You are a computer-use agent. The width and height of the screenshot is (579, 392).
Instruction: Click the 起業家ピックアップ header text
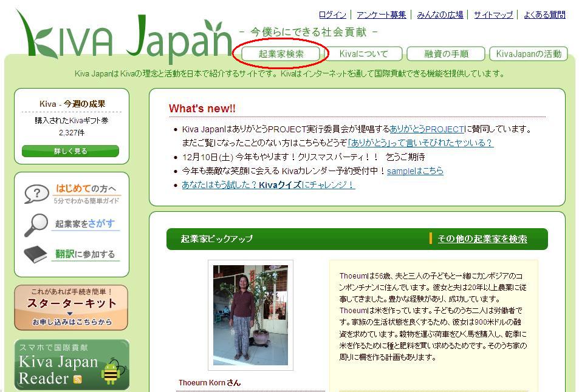click(217, 238)
